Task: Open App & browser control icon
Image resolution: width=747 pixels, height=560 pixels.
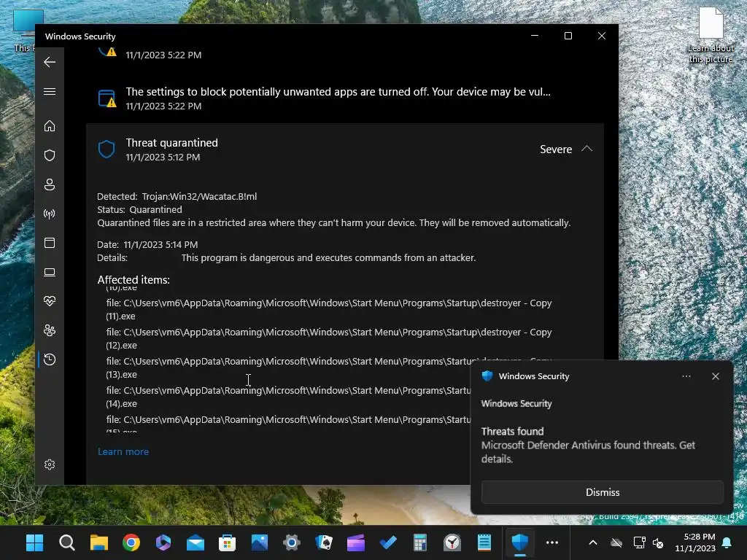Action: pos(50,243)
